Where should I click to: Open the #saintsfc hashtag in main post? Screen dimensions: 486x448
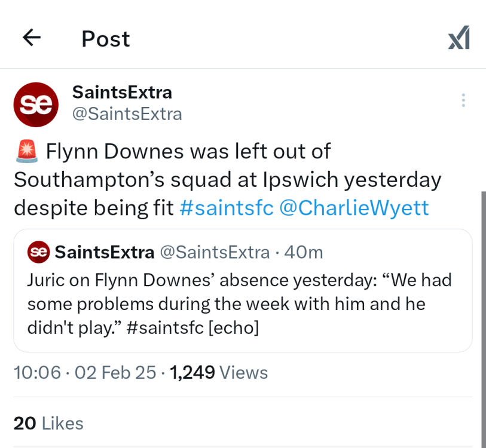(x=227, y=207)
